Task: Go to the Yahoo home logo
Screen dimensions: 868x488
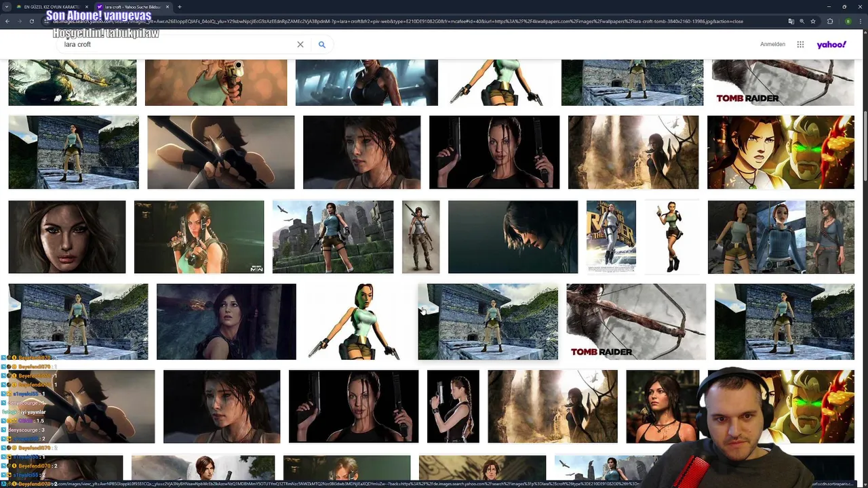Action: point(831,45)
